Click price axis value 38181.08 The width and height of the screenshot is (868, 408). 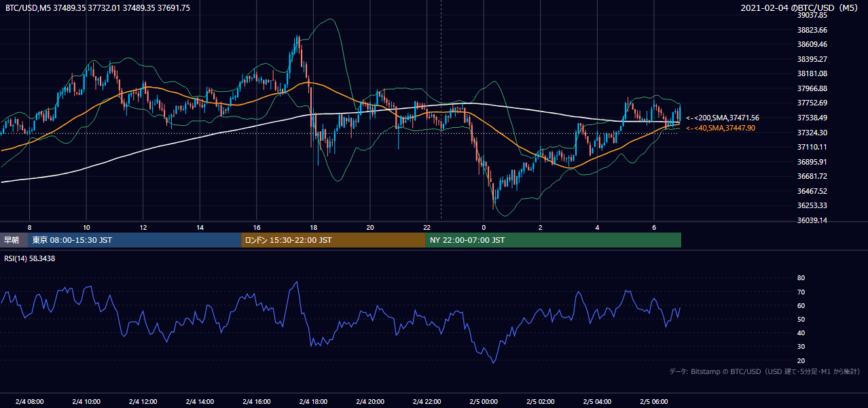point(812,73)
